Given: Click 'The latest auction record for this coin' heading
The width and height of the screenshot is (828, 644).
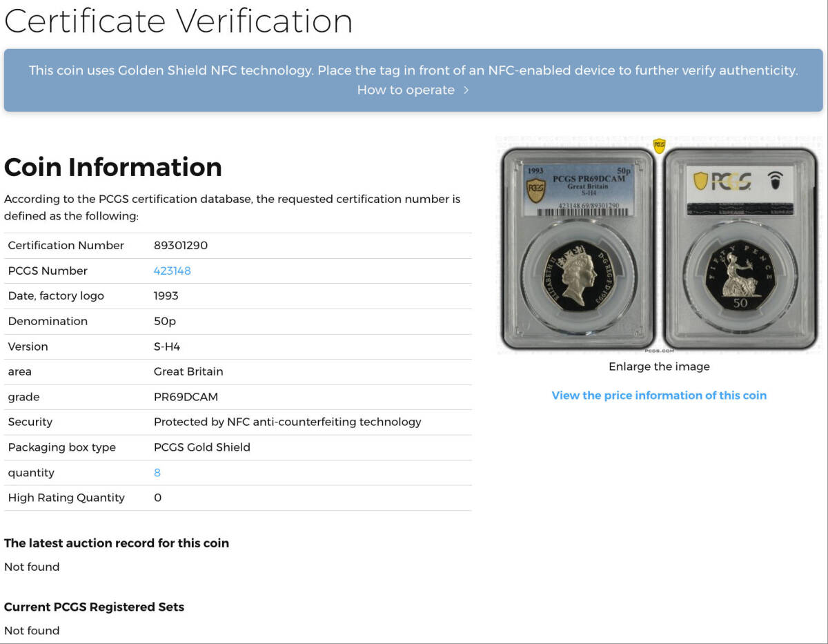Looking at the screenshot, I should [x=117, y=543].
